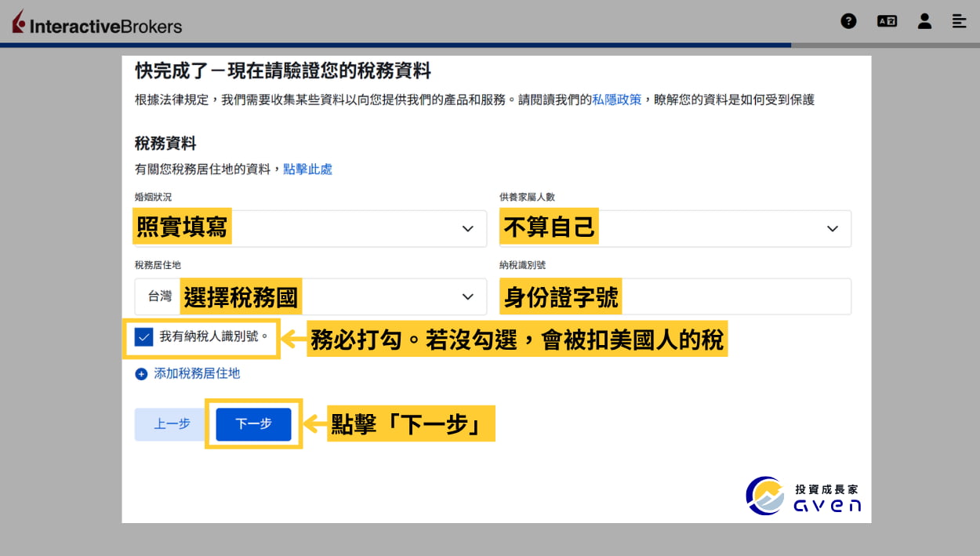Click the 納稅識別號 input field

pyautogui.click(x=675, y=296)
